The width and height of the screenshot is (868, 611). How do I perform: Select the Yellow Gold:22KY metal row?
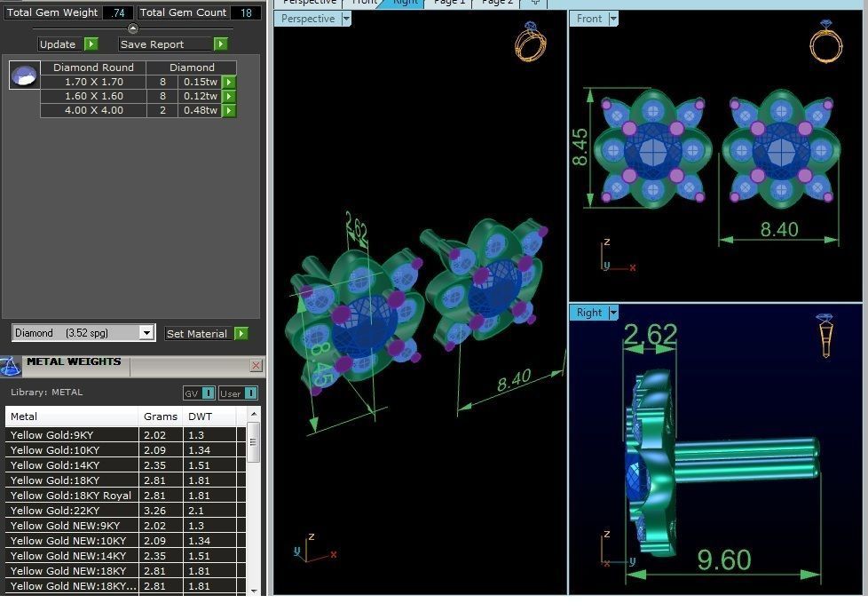(x=125, y=510)
